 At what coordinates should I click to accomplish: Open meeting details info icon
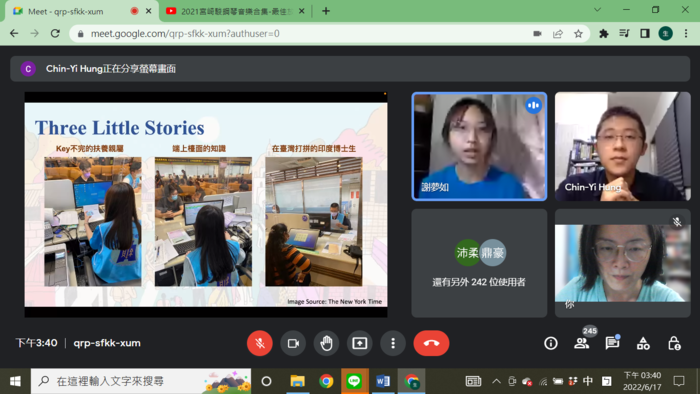click(550, 343)
